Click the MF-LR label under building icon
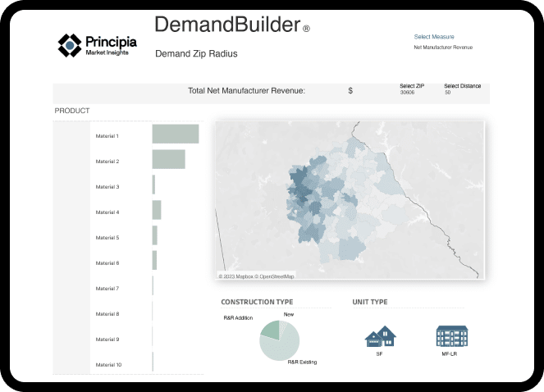 pos(450,353)
